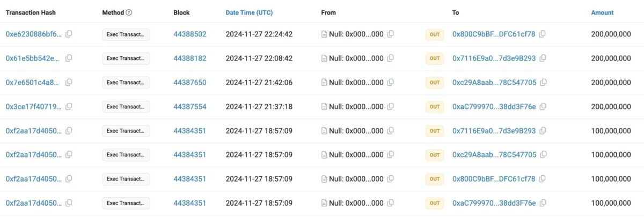Open block 44388502
Viewport: 644px width, 217px height.
pos(190,34)
